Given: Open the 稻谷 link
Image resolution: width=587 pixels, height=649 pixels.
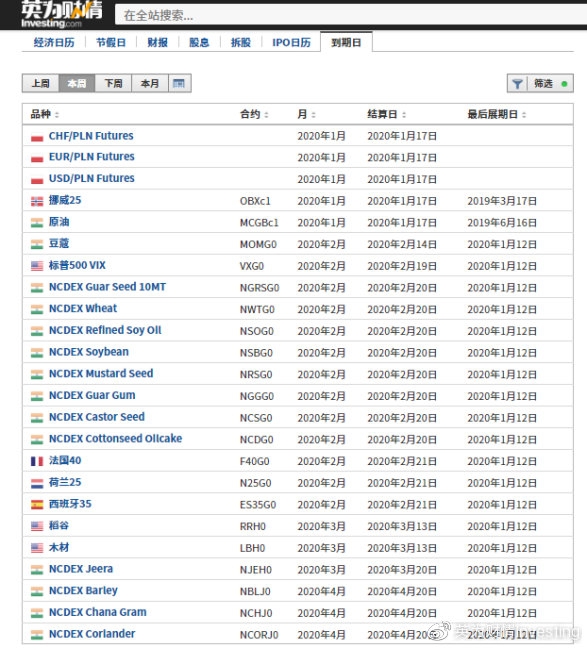Looking at the screenshot, I should click(x=59, y=526).
